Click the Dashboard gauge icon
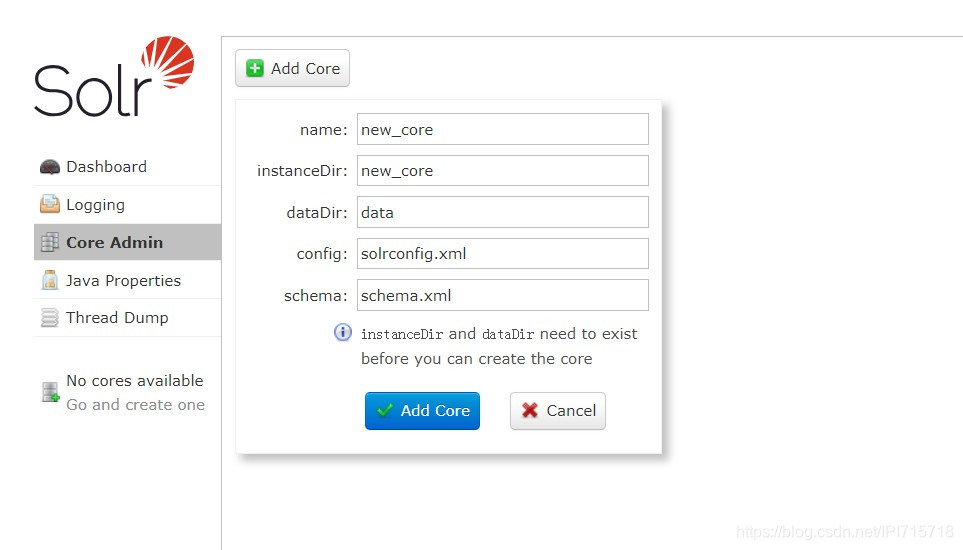Viewport: 963px width, 550px height. click(x=50, y=167)
